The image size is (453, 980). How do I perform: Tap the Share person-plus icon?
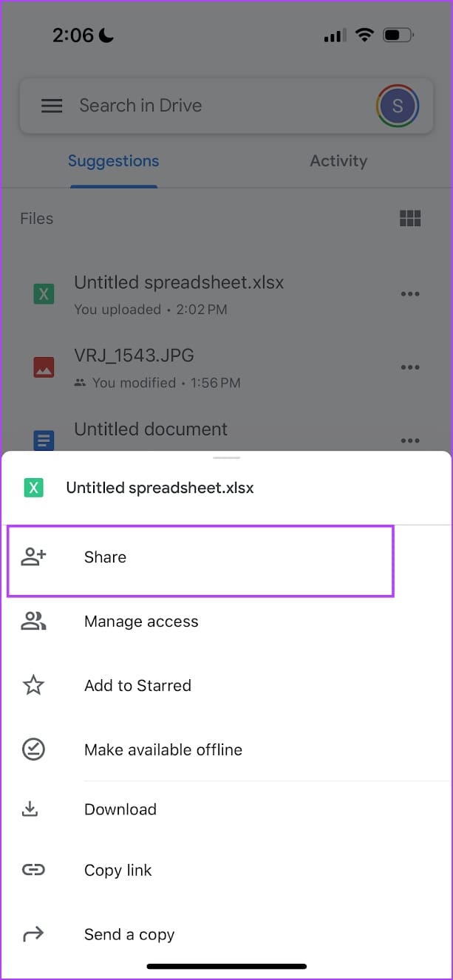33,557
